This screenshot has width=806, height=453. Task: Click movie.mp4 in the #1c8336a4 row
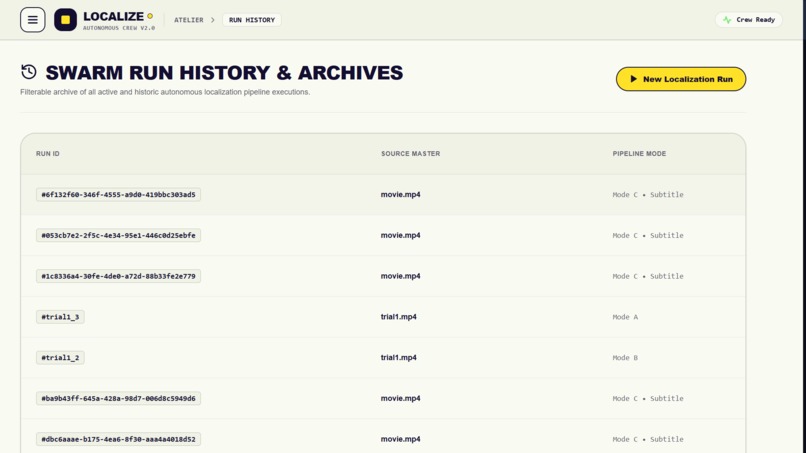(400, 276)
